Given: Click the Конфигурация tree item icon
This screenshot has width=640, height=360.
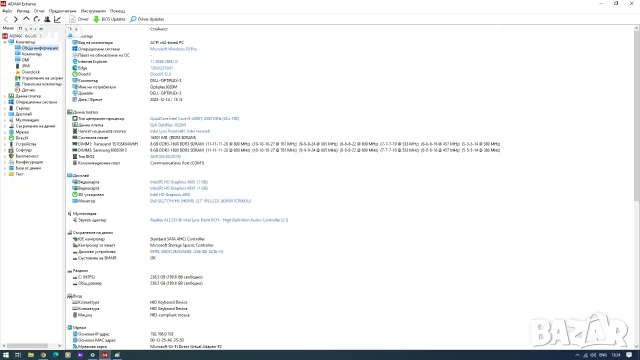Looking at the screenshot, I should coord(11,162).
